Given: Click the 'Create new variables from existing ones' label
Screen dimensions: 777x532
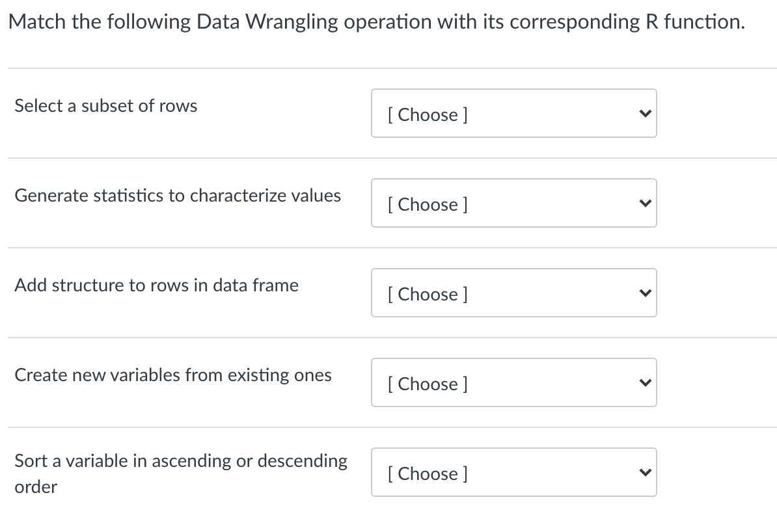Looking at the screenshot, I should click(x=173, y=375).
